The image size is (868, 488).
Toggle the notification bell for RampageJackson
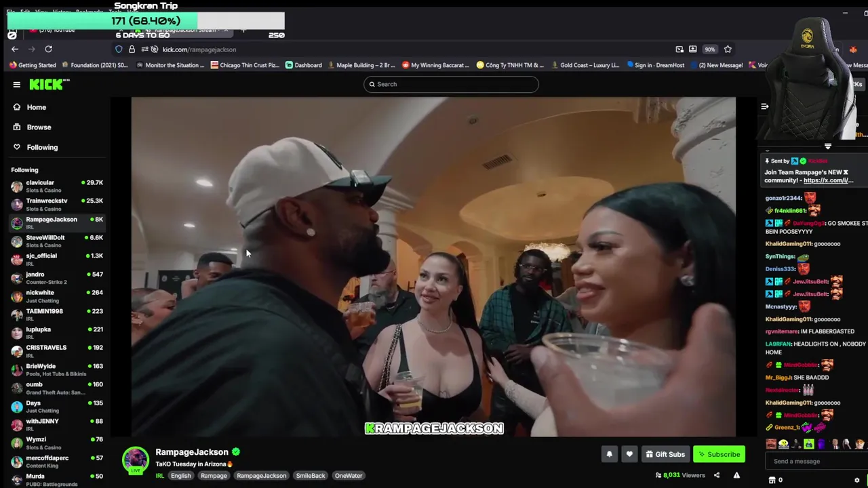tap(609, 454)
